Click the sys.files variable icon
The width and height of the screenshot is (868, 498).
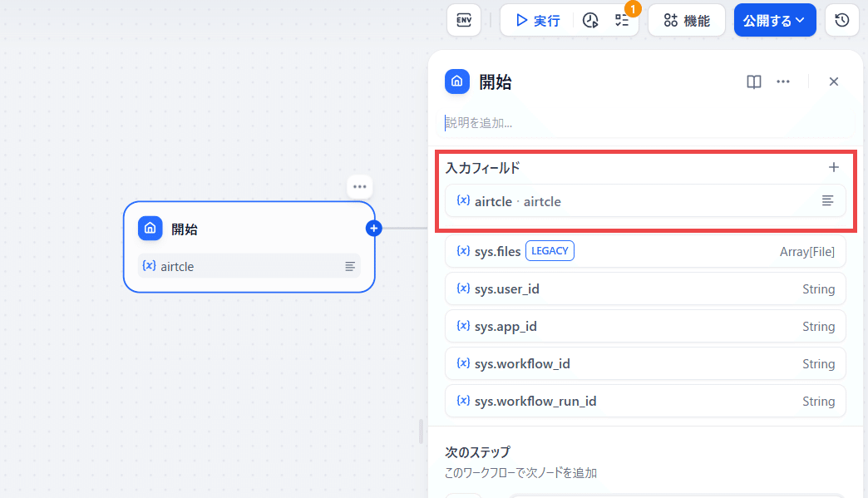464,251
